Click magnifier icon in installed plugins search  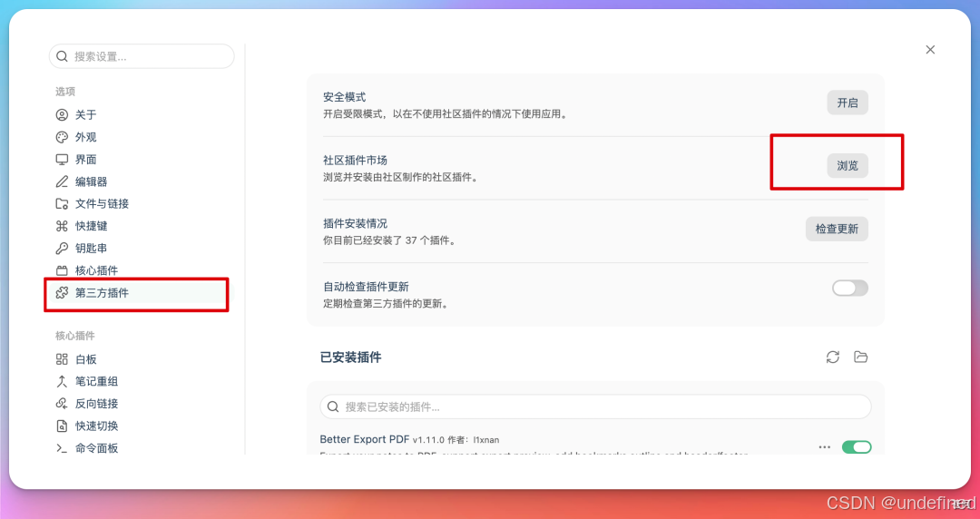pyautogui.click(x=334, y=406)
